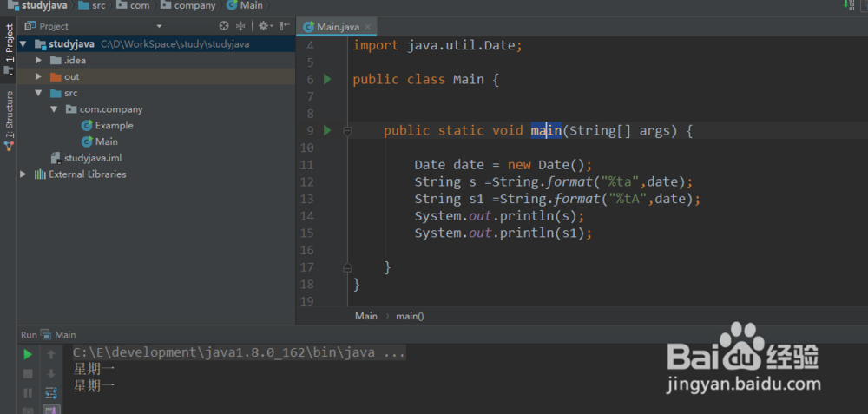Click println(s1) on line 15
Image resolution: width=868 pixels, height=414 pixels.
[542, 233]
